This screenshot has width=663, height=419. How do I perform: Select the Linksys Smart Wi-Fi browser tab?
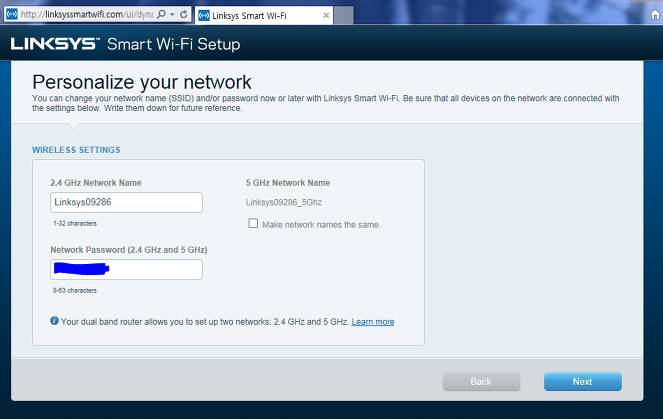tap(263, 16)
